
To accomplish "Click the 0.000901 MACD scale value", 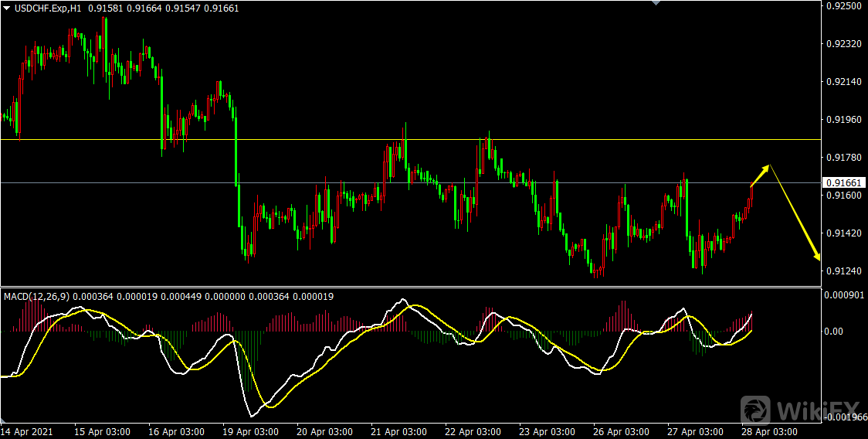I will point(845,294).
